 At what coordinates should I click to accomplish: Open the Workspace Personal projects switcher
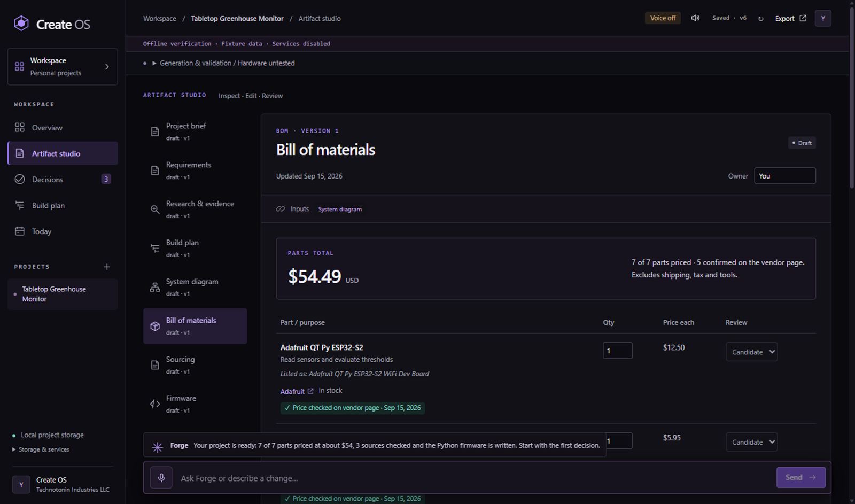(63, 67)
